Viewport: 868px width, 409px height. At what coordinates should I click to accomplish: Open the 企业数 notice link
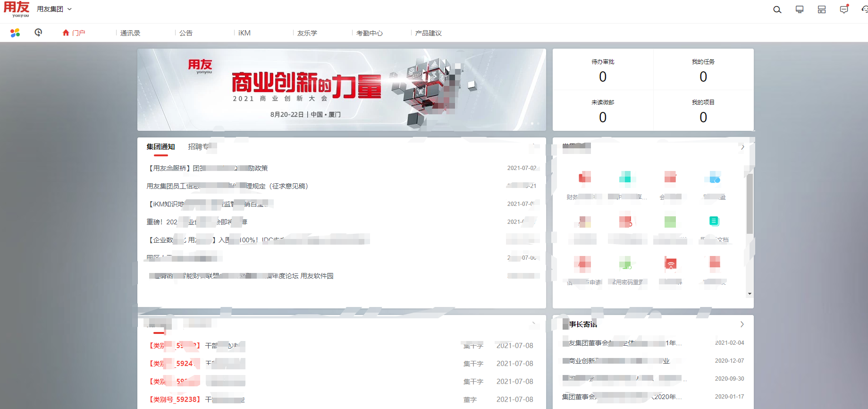click(x=257, y=240)
